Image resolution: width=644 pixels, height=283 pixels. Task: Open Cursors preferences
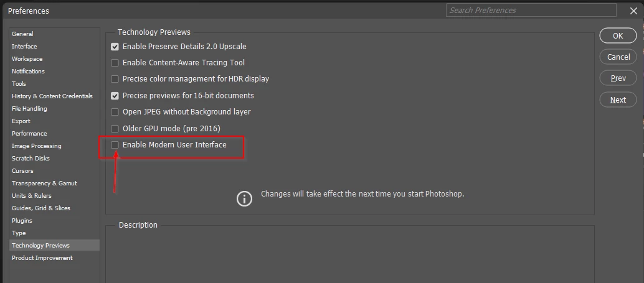coord(54,170)
